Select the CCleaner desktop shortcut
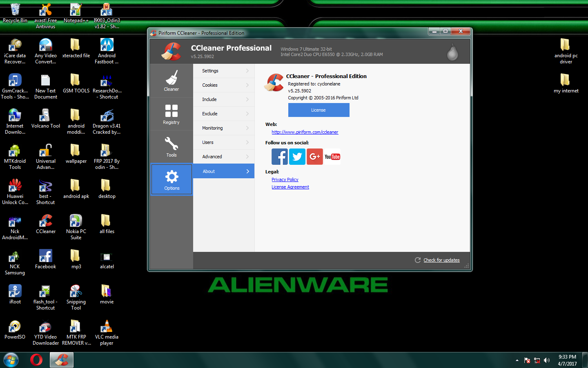This screenshot has height=368, width=588. click(46, 224)
